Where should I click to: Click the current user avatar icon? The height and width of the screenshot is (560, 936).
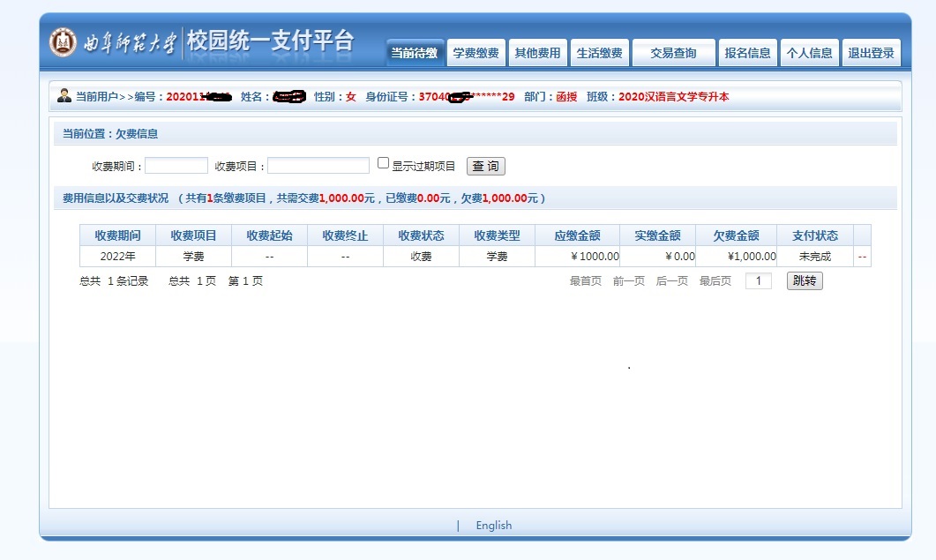coord(64,96)
